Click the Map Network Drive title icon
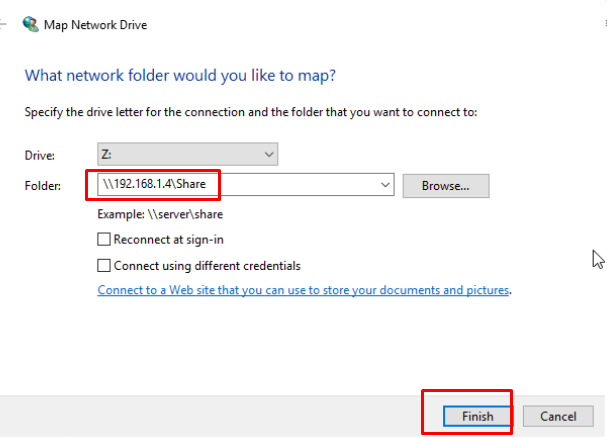 click(30, 23)
